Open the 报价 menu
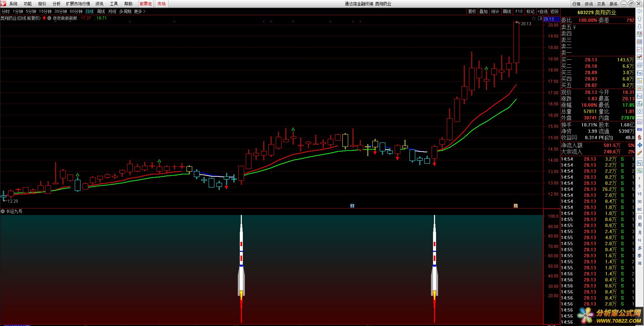 42,4
